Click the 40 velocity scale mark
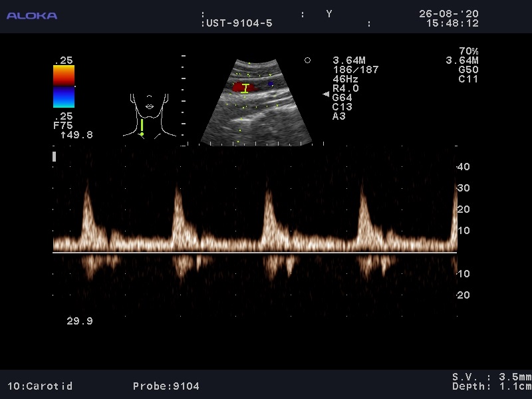This screenshot has height=399, width=532. [464, 167]
